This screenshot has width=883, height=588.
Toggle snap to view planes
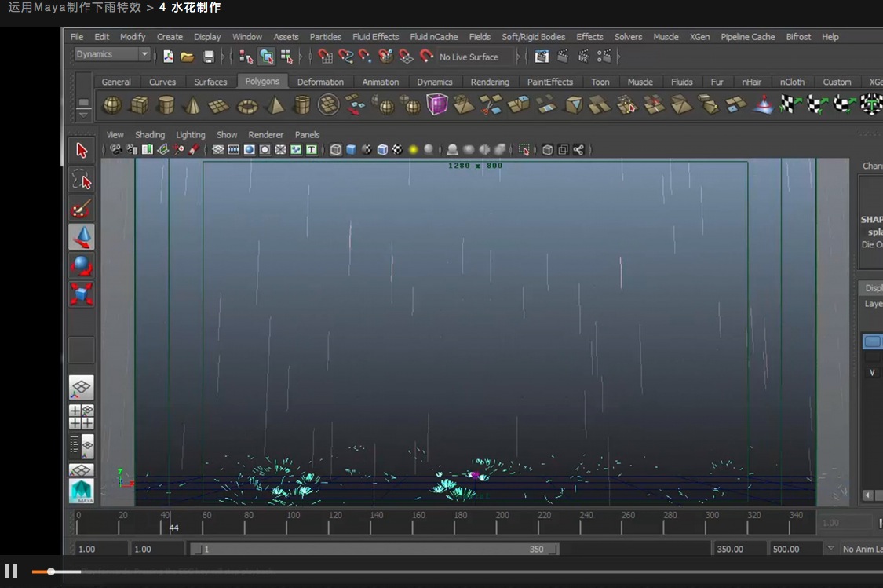point(406,57)
